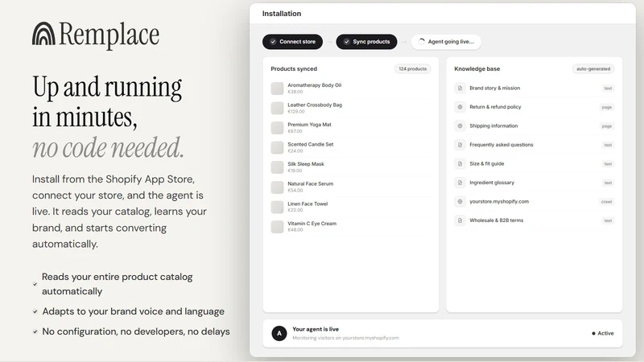Click globe icon for yourstore.myshopify.com

point(460,201)
